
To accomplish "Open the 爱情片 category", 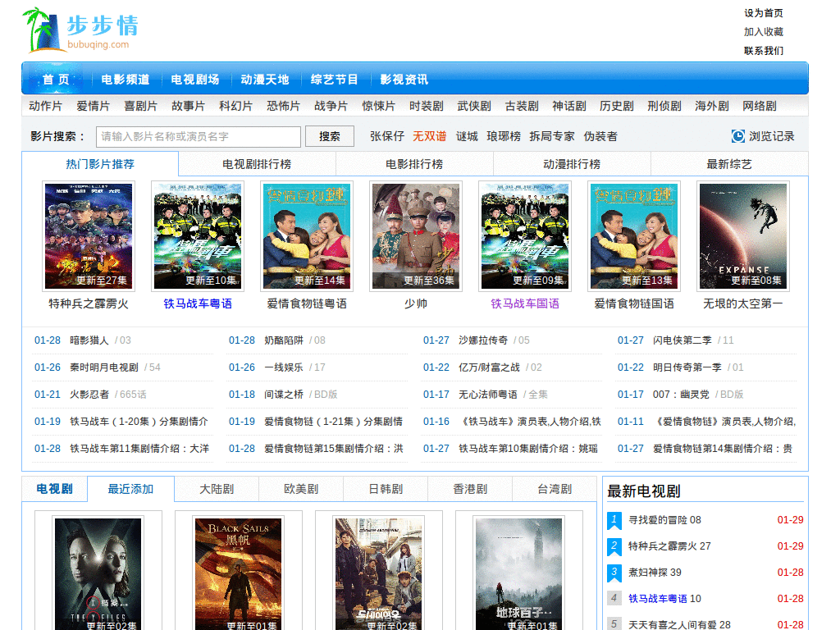I will [94, 106].
